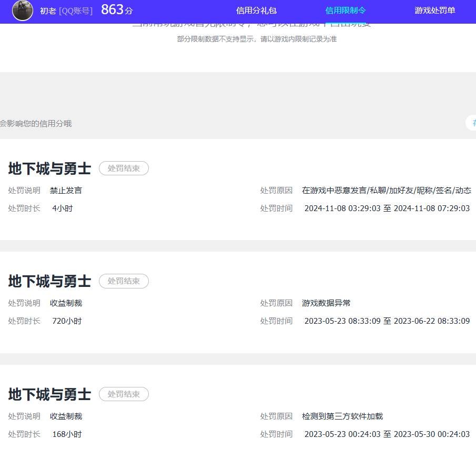The height and width of the screenshot is (458, 476).
Task: Switch to the 信用分礼包 tab
Action: [256, 11]
